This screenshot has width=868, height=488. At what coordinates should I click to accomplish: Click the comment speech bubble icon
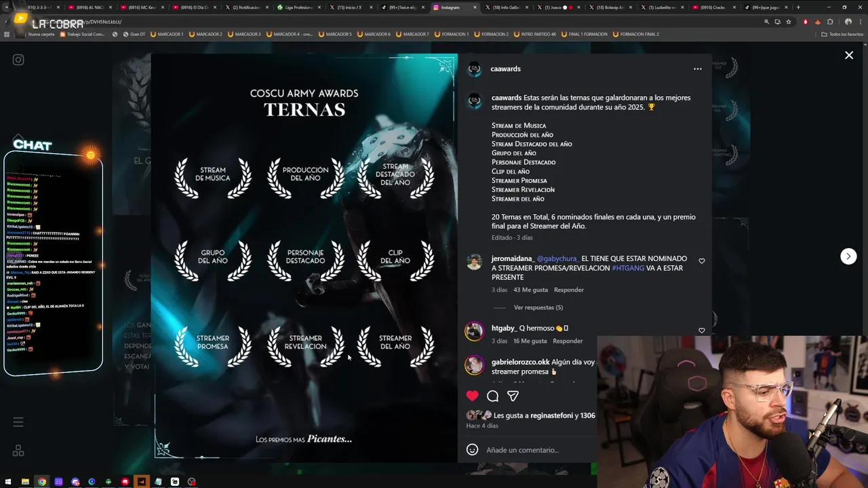(493, 396)
